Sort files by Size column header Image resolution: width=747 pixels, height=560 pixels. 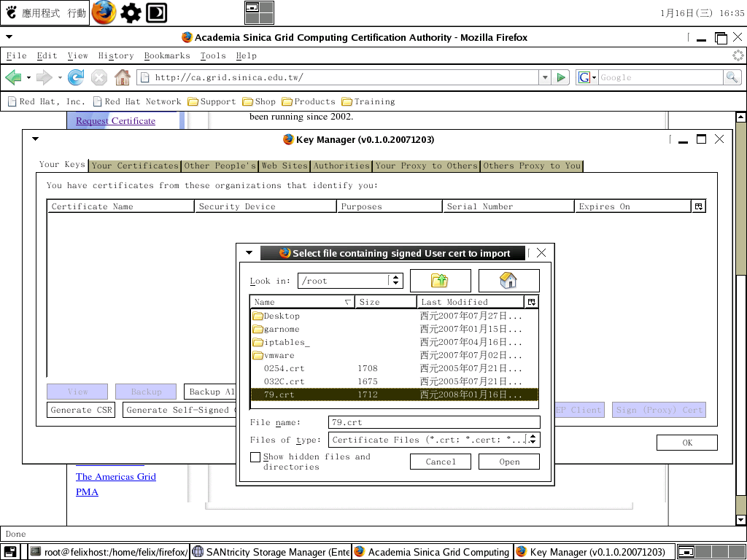point(385,302)
